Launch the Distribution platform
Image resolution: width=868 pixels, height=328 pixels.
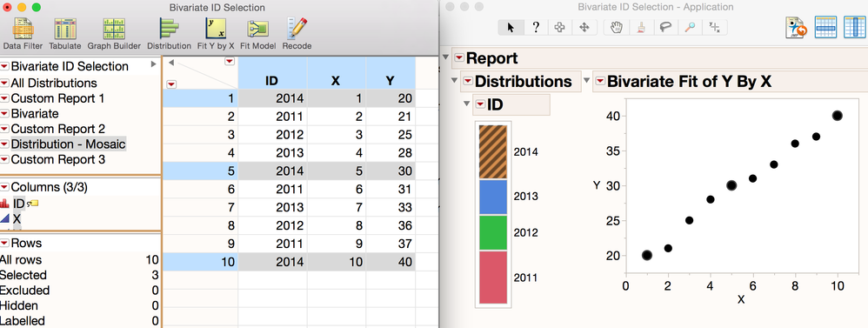(169, 34)
